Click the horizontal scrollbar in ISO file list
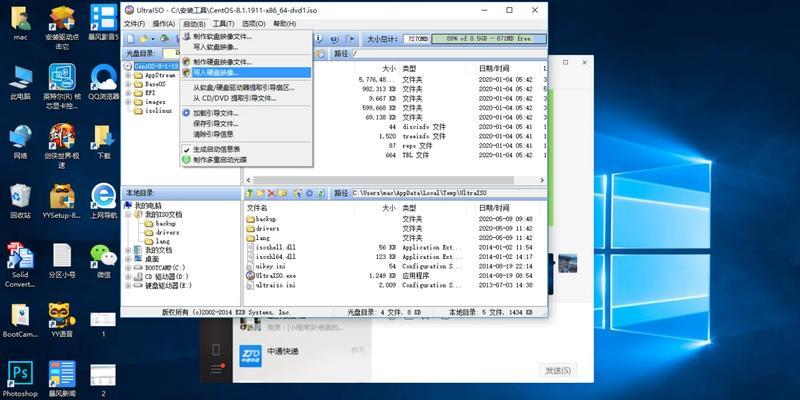The image size is (800, 400). (383, 180)
